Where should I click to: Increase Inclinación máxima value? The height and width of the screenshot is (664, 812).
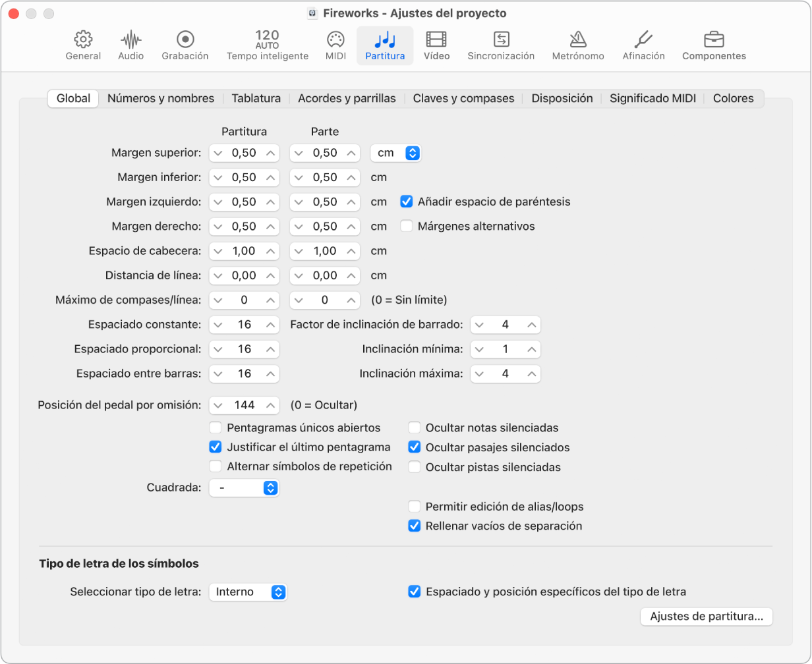531,373
